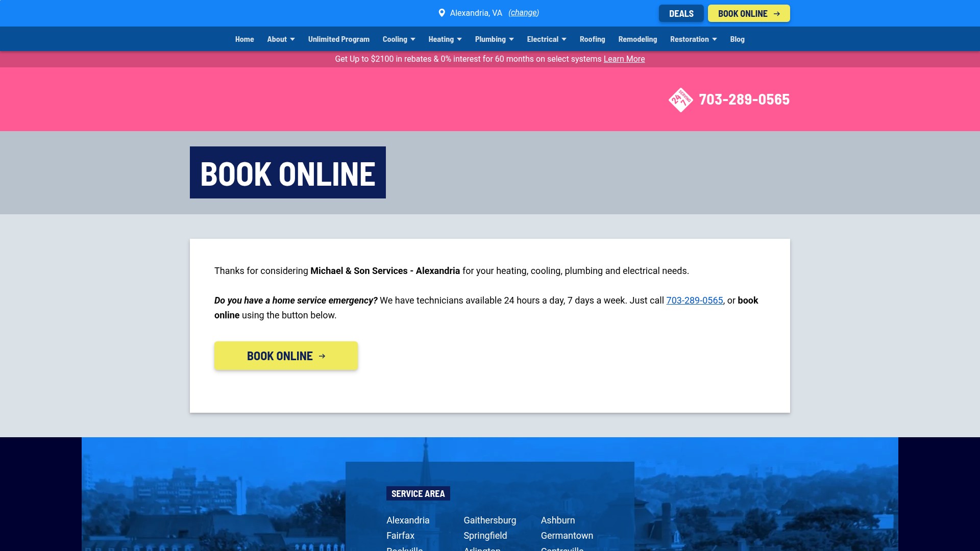
Task: Open the DEALS page
Action: [681, 13]
